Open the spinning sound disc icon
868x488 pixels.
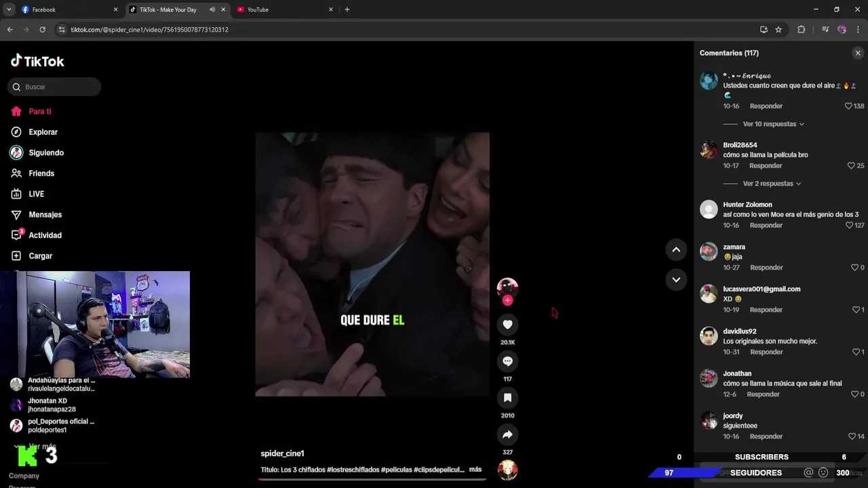point(507,470)
